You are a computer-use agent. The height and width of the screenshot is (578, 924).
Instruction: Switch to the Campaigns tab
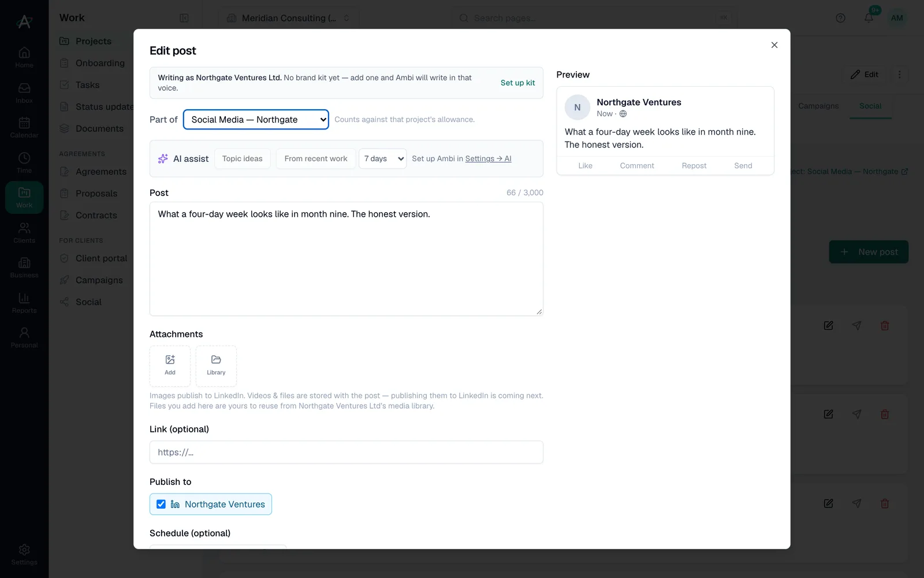point(818,106)
